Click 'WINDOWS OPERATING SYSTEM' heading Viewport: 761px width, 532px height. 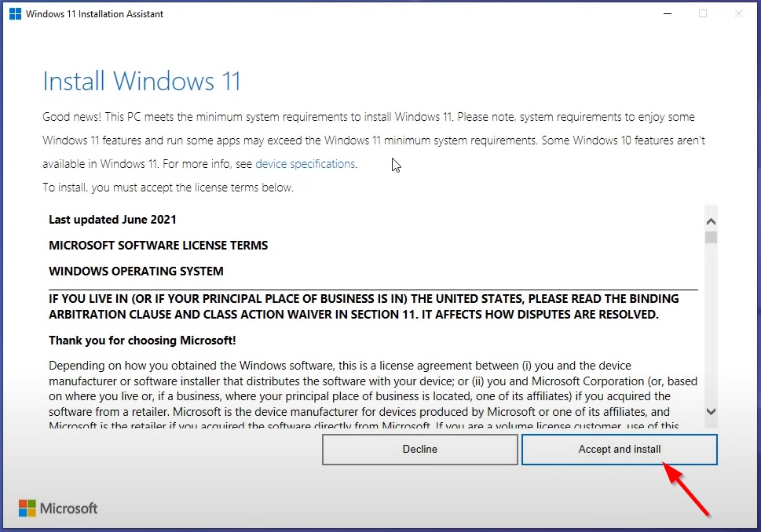[136, 271]
